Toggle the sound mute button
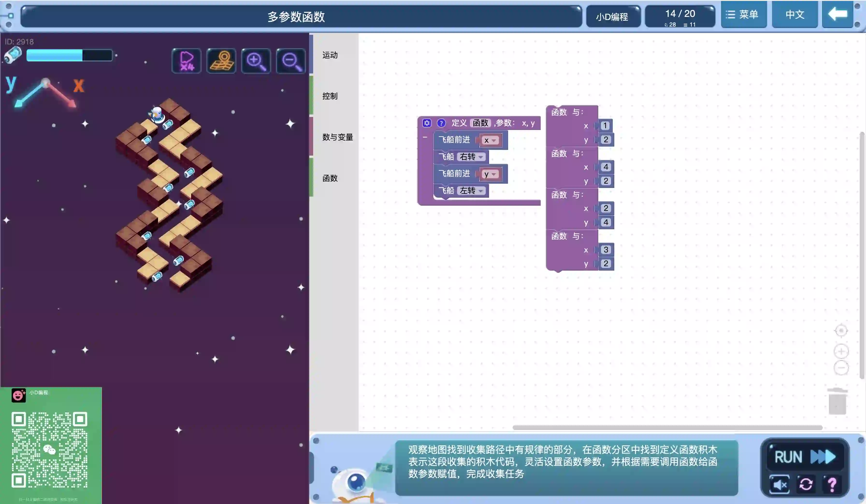Screen dimensions: 866x504 pos(779,484)
